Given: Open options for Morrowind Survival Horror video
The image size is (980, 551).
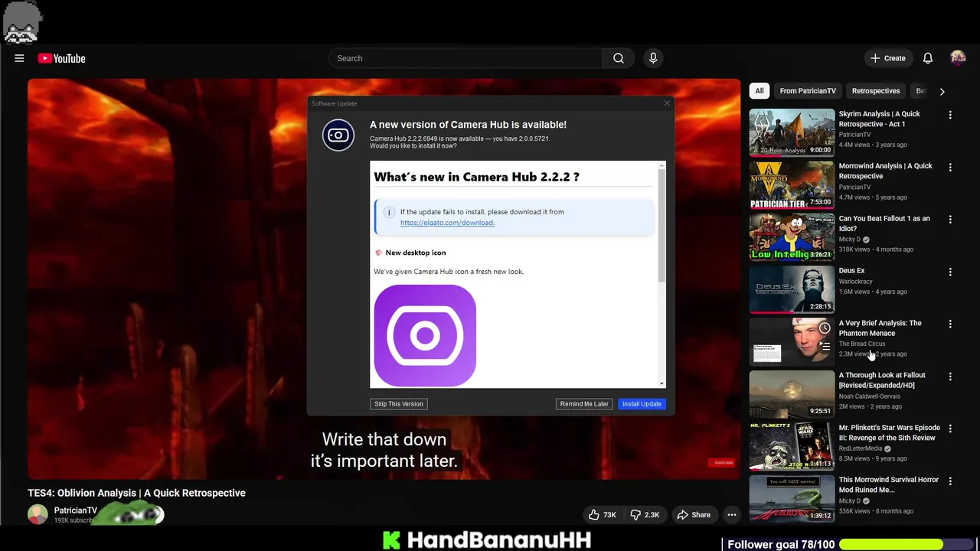Looking at the screenshot, I should [x=950, y=481].
